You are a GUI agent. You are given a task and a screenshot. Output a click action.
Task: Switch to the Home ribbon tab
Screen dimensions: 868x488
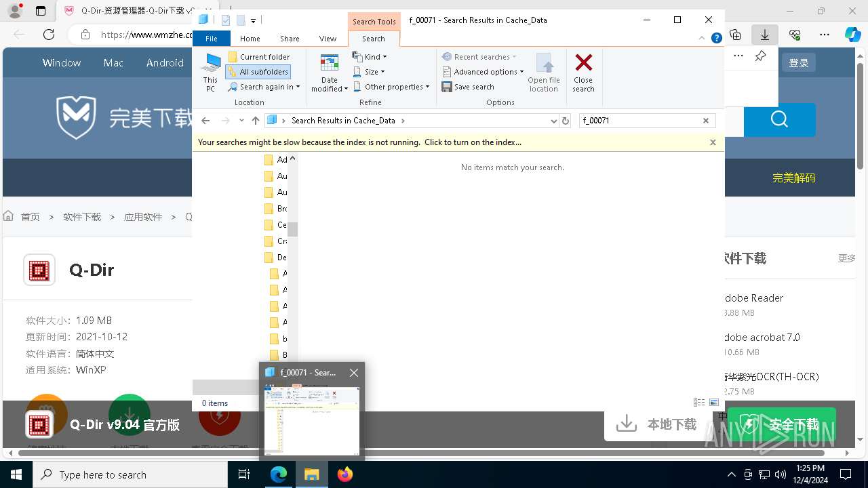click(250, 39)
